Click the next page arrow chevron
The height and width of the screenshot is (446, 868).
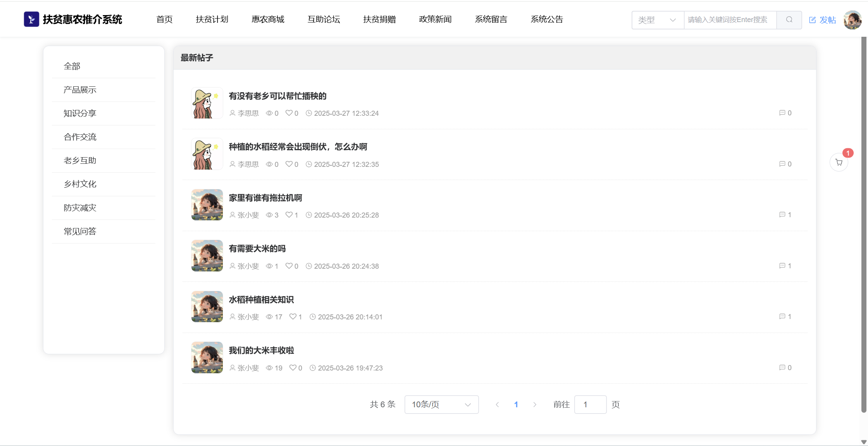pyautogui.click(x=535, y=405)
